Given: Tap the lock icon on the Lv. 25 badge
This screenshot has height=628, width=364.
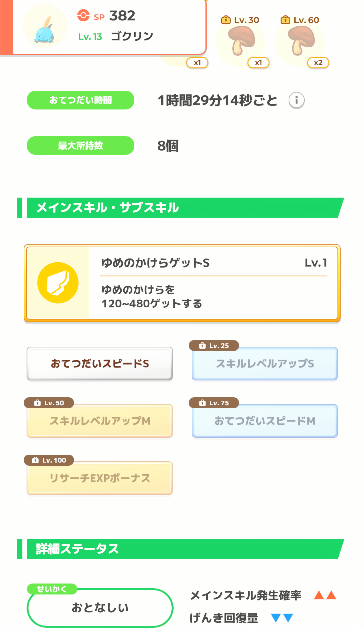Looking at the screenshot, I should (203, 345).
